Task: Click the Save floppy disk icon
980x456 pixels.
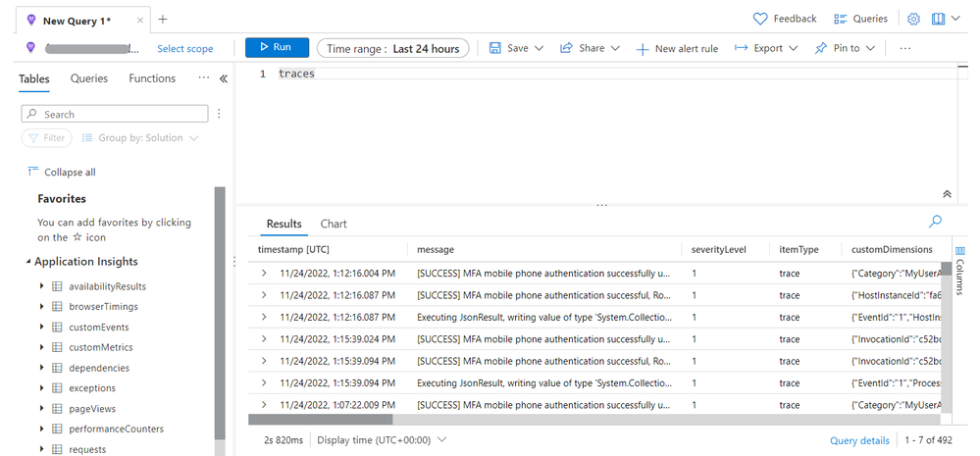Action: pos(495,48)
